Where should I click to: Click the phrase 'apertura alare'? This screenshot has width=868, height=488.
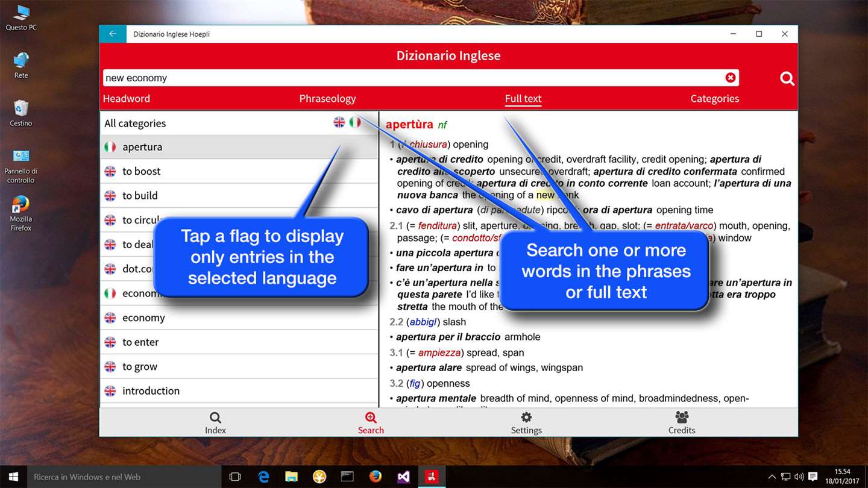pyautogui.click(x=429, y=368)
